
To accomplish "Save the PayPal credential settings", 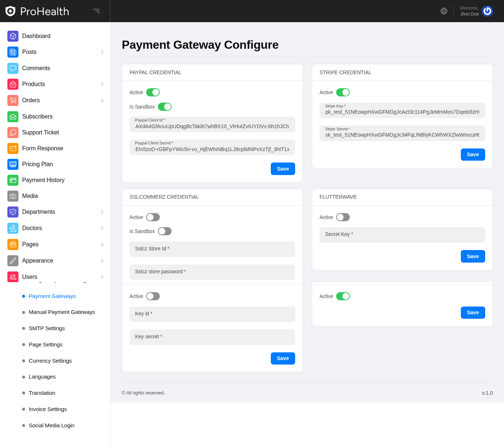I will [x=283, y=169].
